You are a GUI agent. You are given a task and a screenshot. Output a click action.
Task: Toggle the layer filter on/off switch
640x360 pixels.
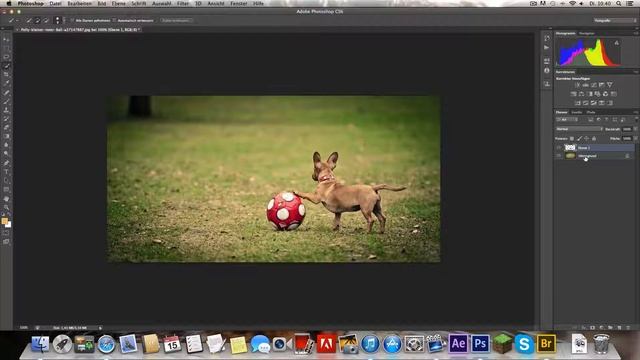(636, 120)
